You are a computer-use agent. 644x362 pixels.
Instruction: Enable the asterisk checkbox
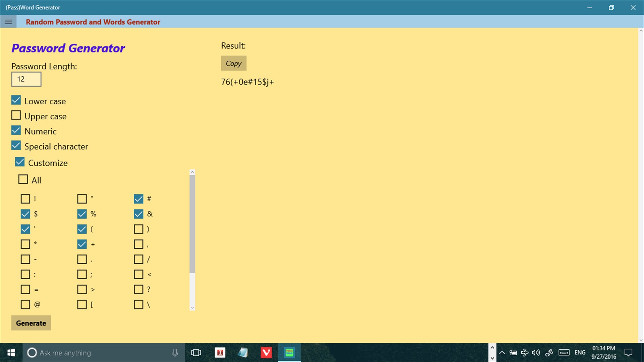point(25,244)
